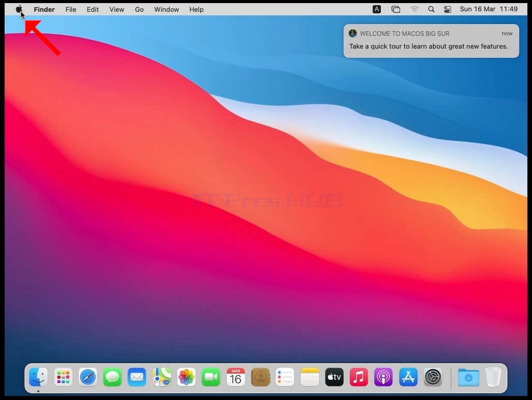Launch Finder from the Dock
Viewport: 532px width, 400px height.
38,377
